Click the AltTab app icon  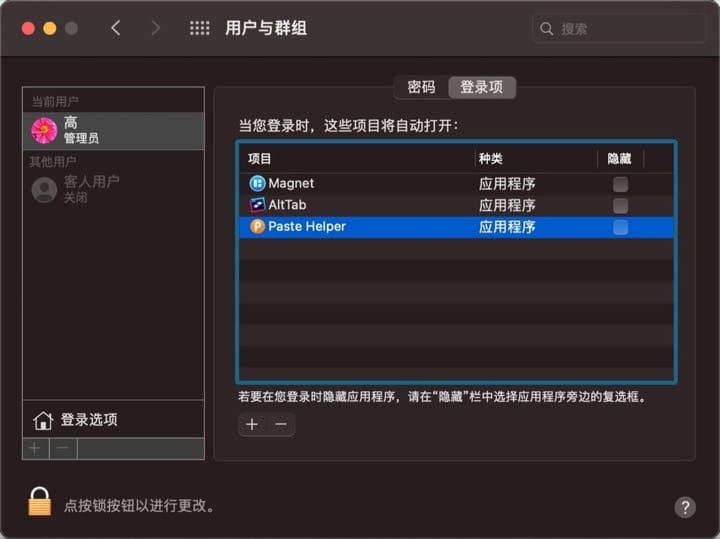257,205
